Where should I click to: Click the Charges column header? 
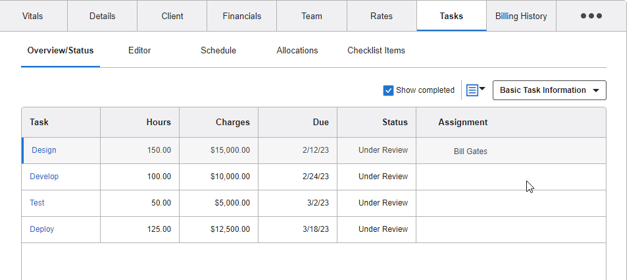232,122
